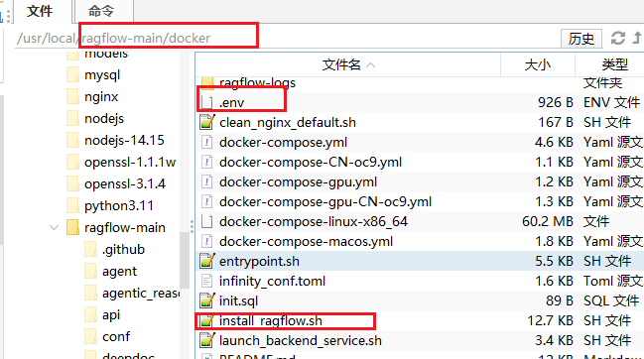Select install_ragflow.sh file
The image size is (644, 359).
pyautogui.click(x=420, y=320)
